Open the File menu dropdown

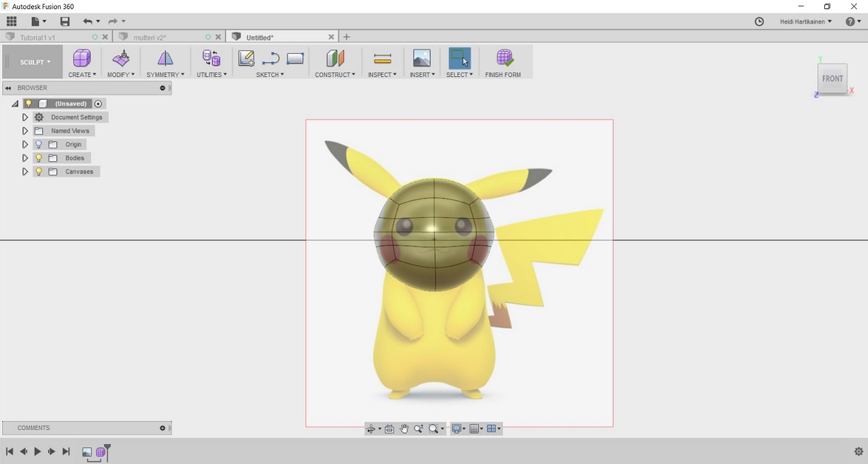38,22
